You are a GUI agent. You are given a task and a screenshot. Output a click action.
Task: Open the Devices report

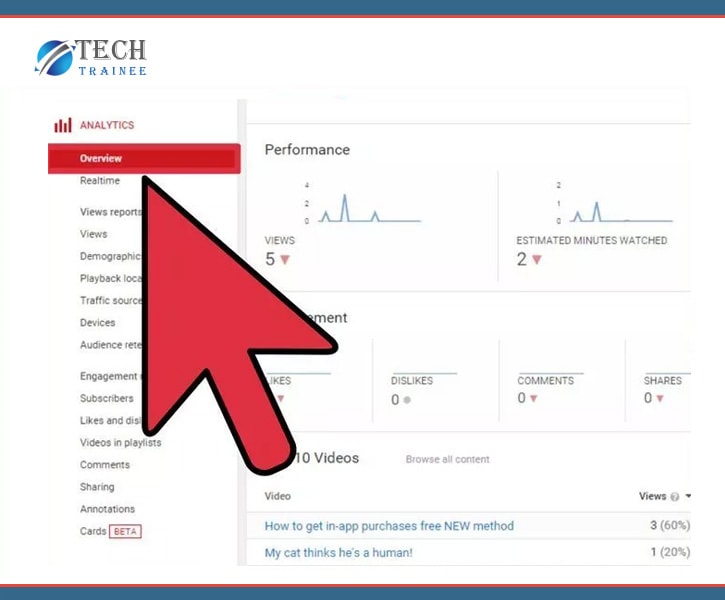(98, 323)
